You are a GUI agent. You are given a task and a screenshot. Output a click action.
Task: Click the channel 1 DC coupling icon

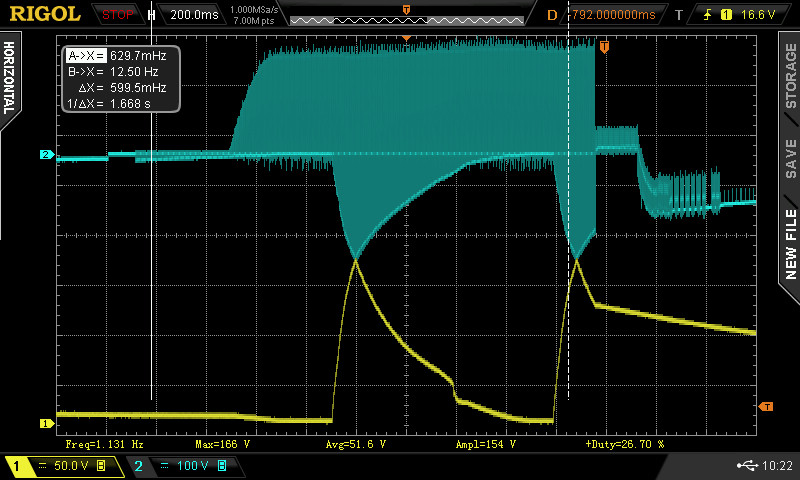coord(43,466)
